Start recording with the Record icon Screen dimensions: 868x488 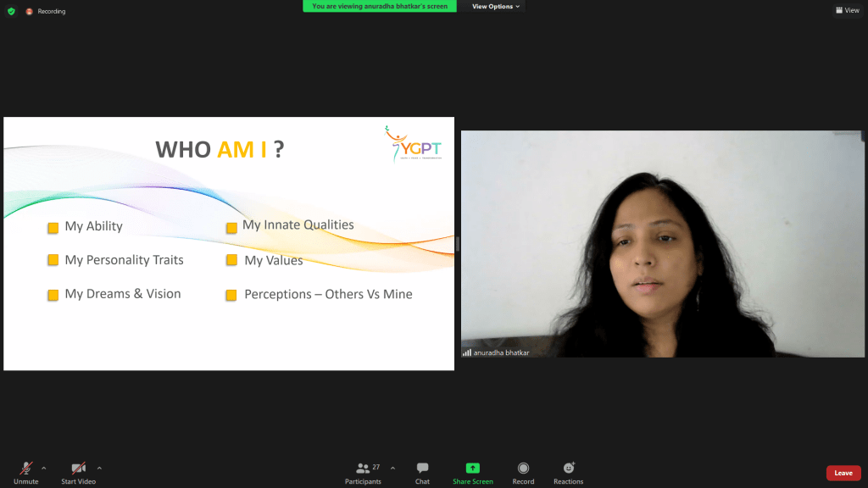523,468
